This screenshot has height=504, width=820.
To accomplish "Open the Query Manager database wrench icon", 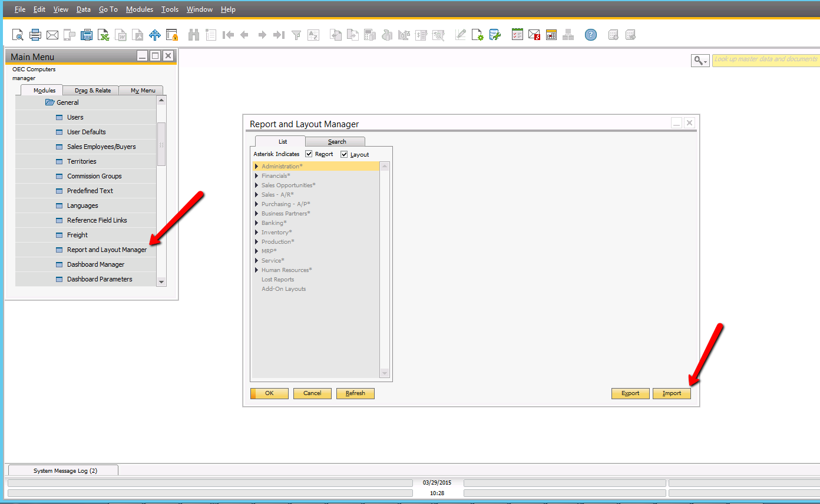I will (x=495, y=35).
